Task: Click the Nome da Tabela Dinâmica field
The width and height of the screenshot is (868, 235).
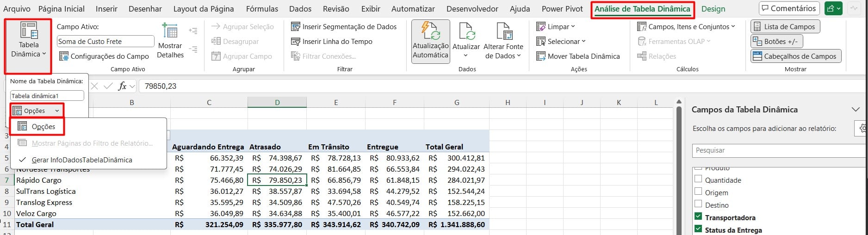Action: (47, 96)
